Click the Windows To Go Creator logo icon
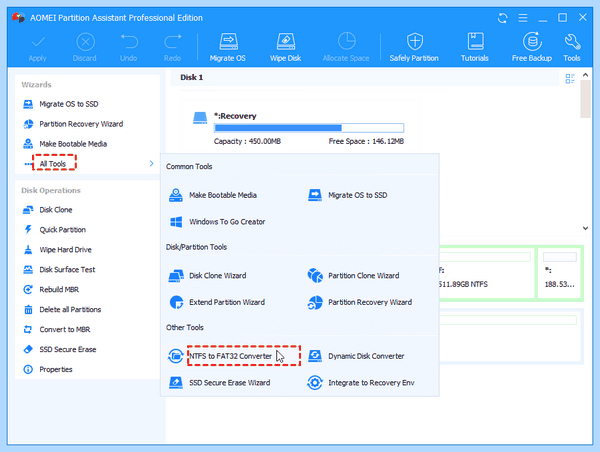The width and height of the screenshot is (600, 452). click(176, 222)
